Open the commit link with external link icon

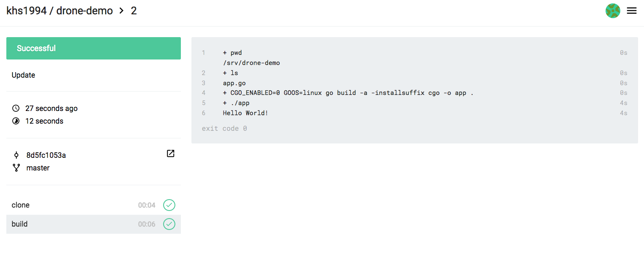(170, 154)
